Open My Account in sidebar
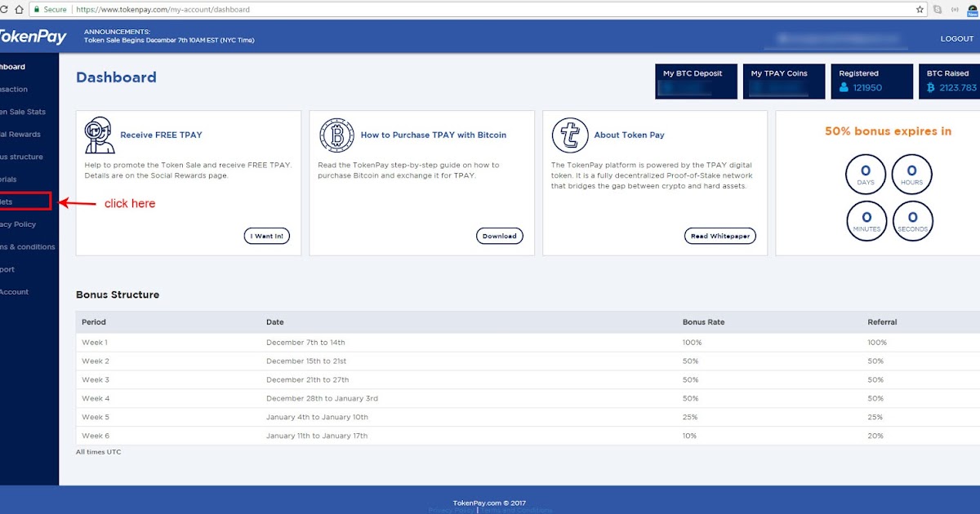Screen dimensions: 980x514 coord(15,291)
